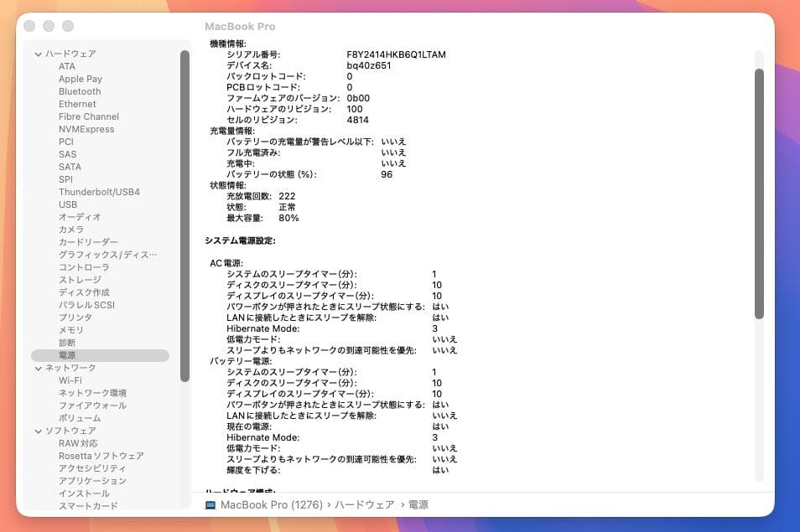Collapse the ハードウェア section
The width and height of the screenshot is (800, 532).
pyautogui.click(x=38, y=53)
